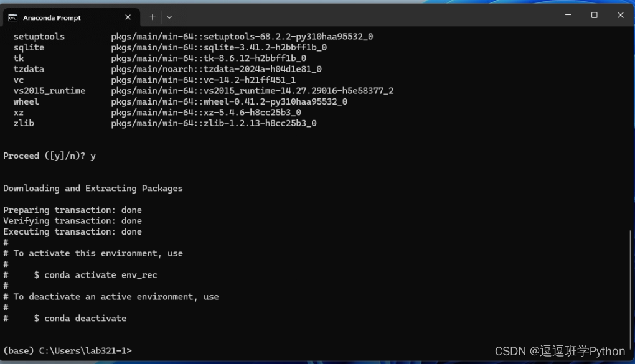Click '# To activate this environment, use' line

click(x=93, y=253)
